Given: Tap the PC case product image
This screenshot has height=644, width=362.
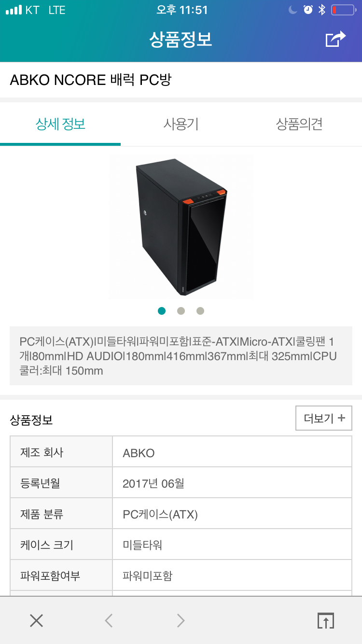Looking at the screenshot, I should (181, 227).
